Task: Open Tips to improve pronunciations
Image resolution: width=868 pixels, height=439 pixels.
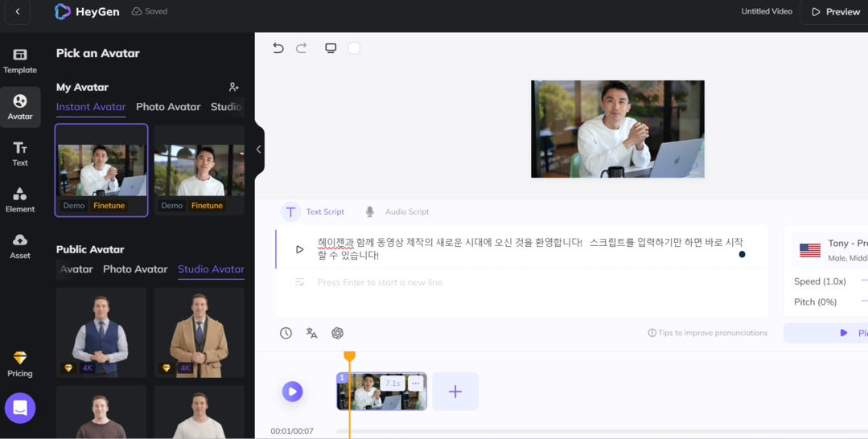Action: pos(707,333)
